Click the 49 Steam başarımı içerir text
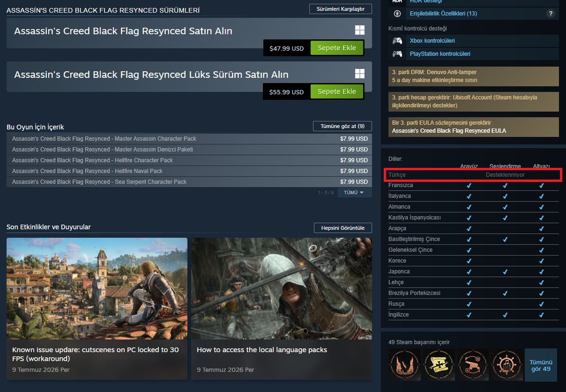Screen dimensions: 566x392 coord(419,342)
